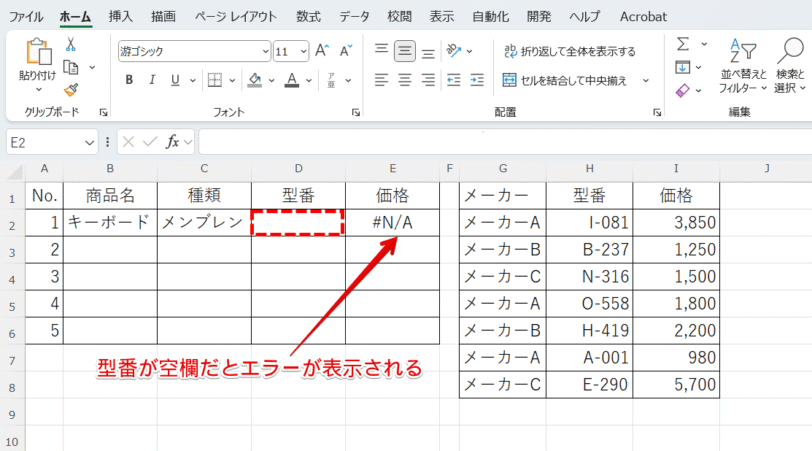This screenshot has height=451, width=812.
Task: Click the Insert Function fx icon
Action: coord(172,142)
